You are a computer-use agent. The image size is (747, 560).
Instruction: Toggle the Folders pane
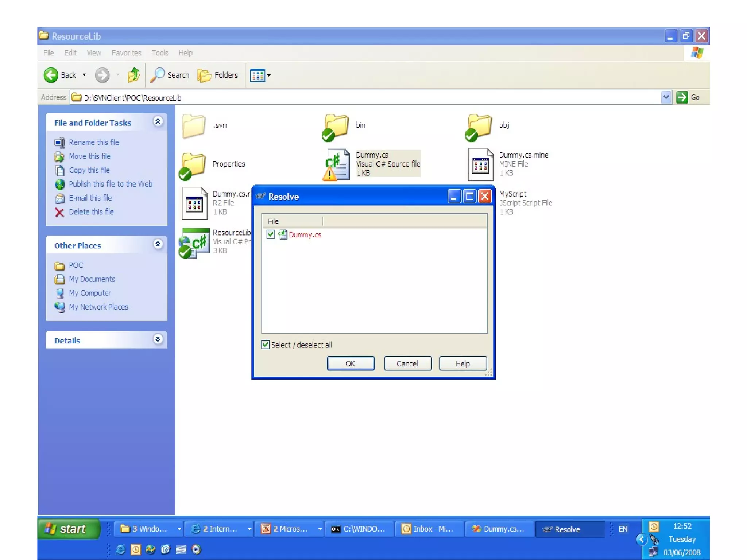click(218, 75)
